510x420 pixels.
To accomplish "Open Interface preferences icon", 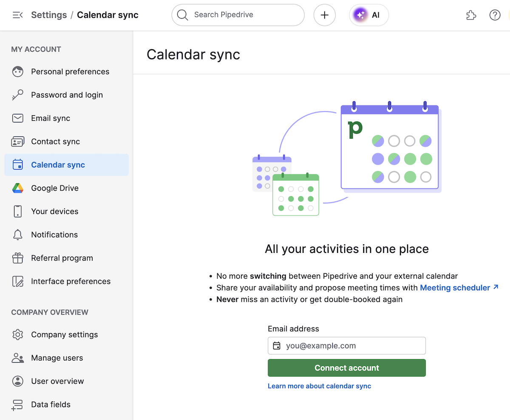I will point(18,281).
